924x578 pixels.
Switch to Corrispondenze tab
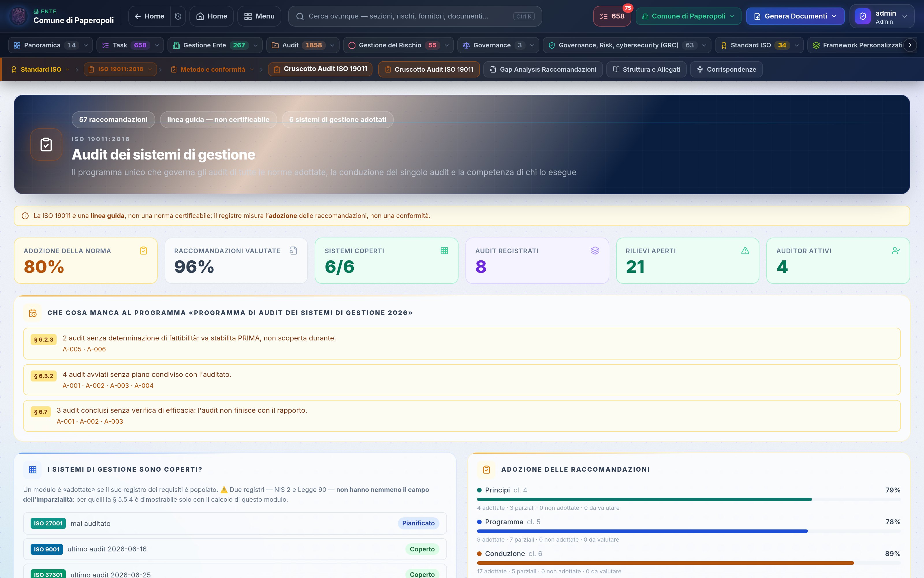coord(726,70)
